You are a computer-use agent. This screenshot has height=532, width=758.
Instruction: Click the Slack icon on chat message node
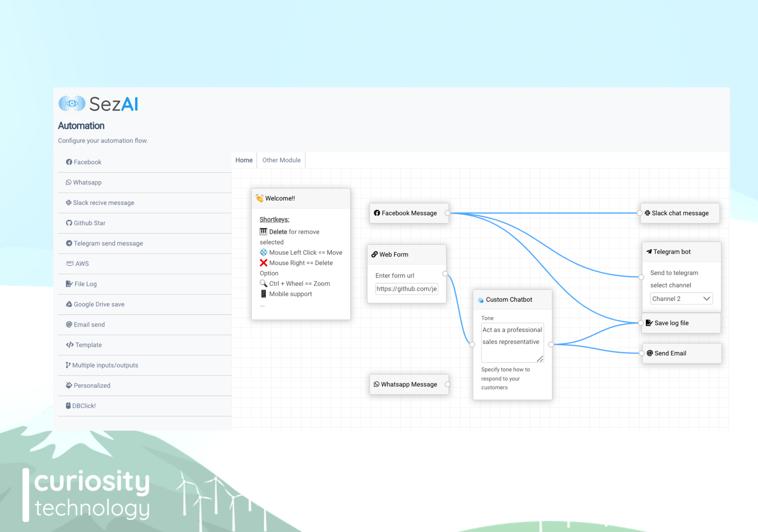tap(647, 213)
